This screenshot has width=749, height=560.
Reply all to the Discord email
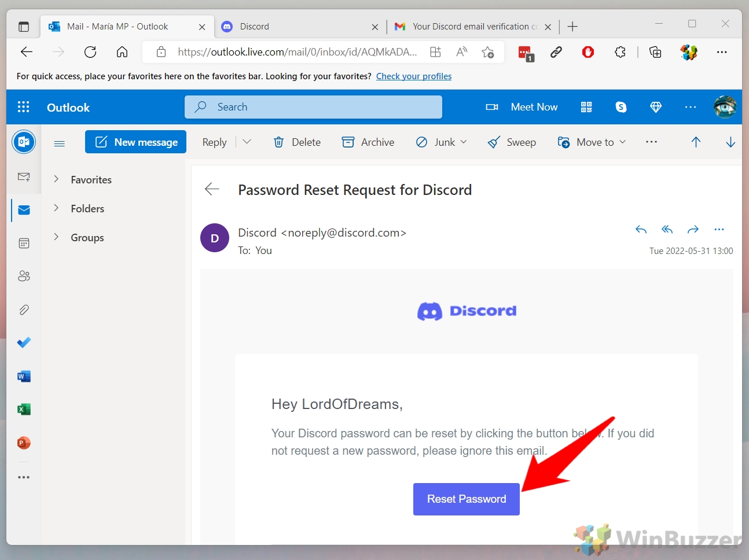[667, 230]
